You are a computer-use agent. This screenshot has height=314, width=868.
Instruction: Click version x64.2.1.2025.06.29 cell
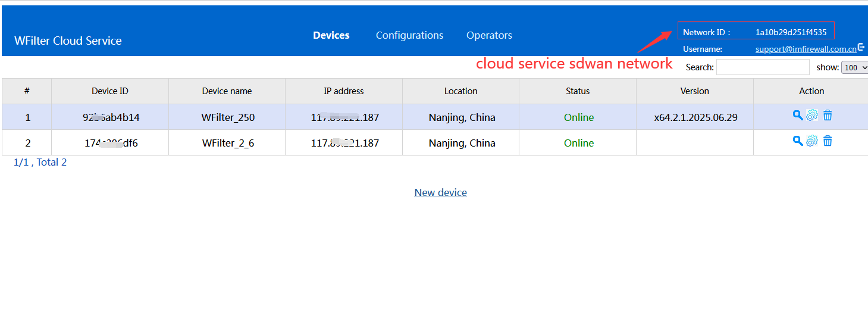(695, 117)
